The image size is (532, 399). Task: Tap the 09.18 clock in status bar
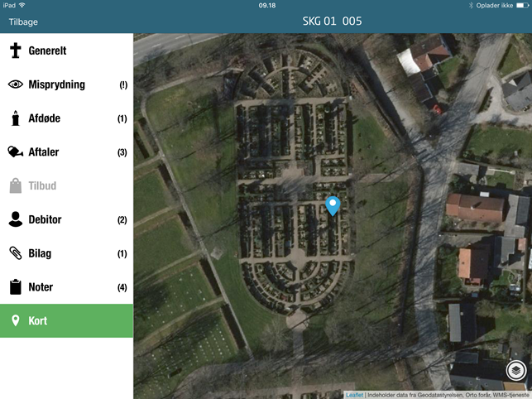coord(267,6)
